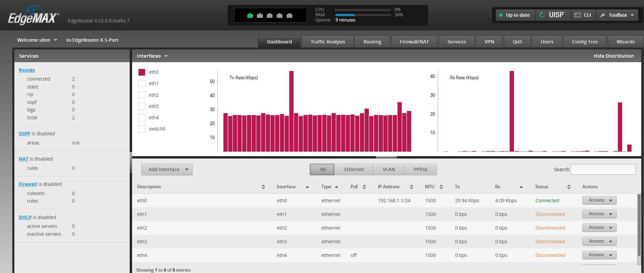Image resolution: width=644 pixels, height=273 pixels.
Task: Open Actions dropdown for eth1
Action: pos(599,214)
